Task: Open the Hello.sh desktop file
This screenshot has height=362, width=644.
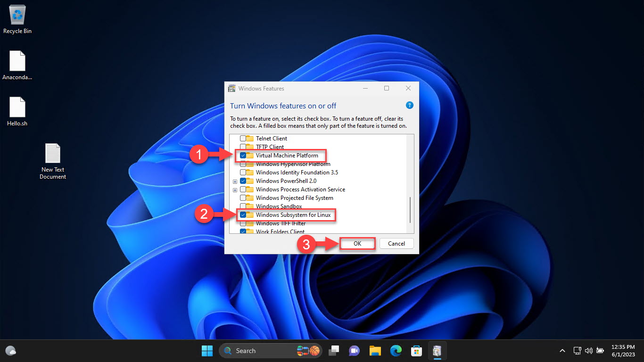Action: (17, 106)
